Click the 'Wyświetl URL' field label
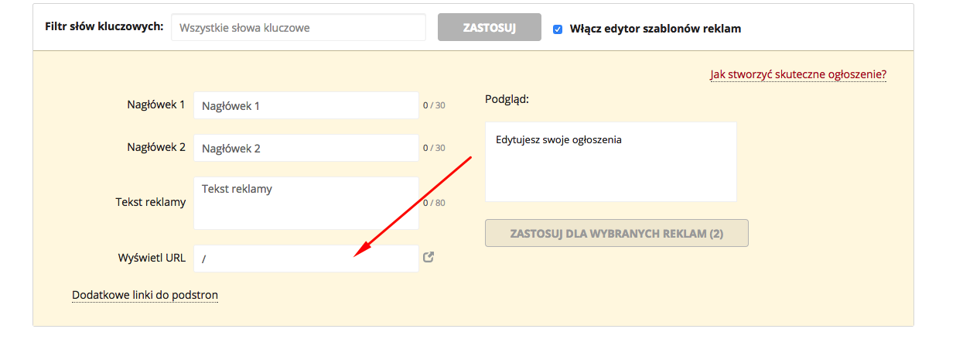The width and height of the screenshot is (980, 353). [151, 258]
